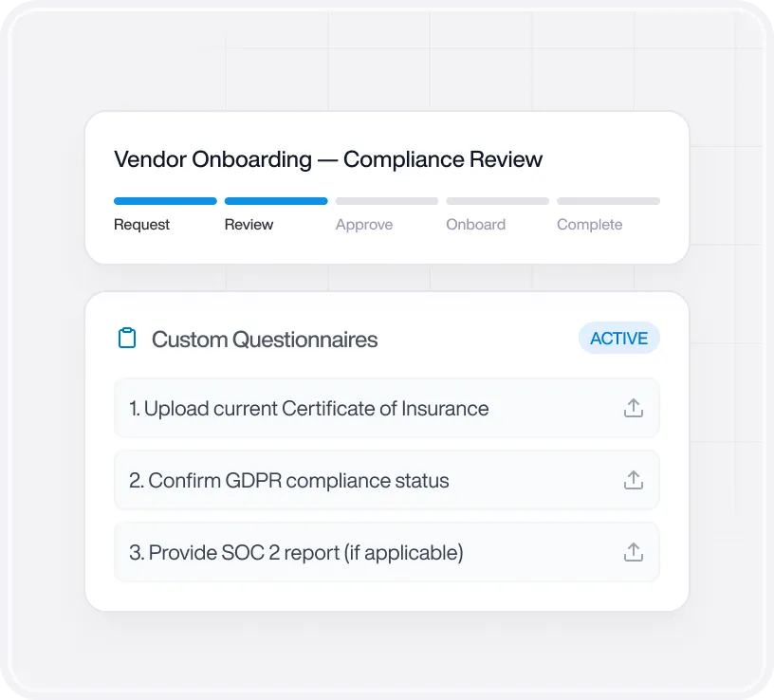Click the blue Request progress bar segment
This screenshot has height=700, width=774.
[165, 201]
